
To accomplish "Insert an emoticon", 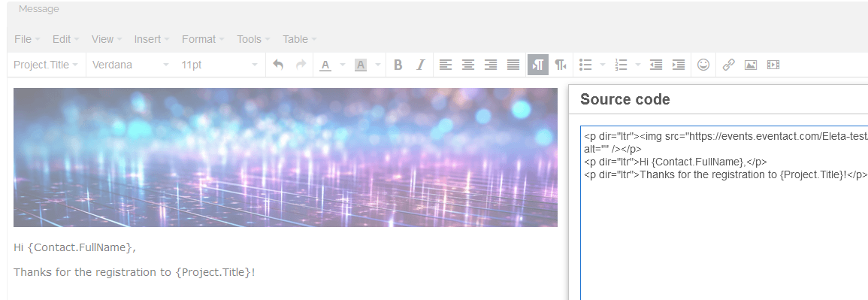I will coord(703,65).
